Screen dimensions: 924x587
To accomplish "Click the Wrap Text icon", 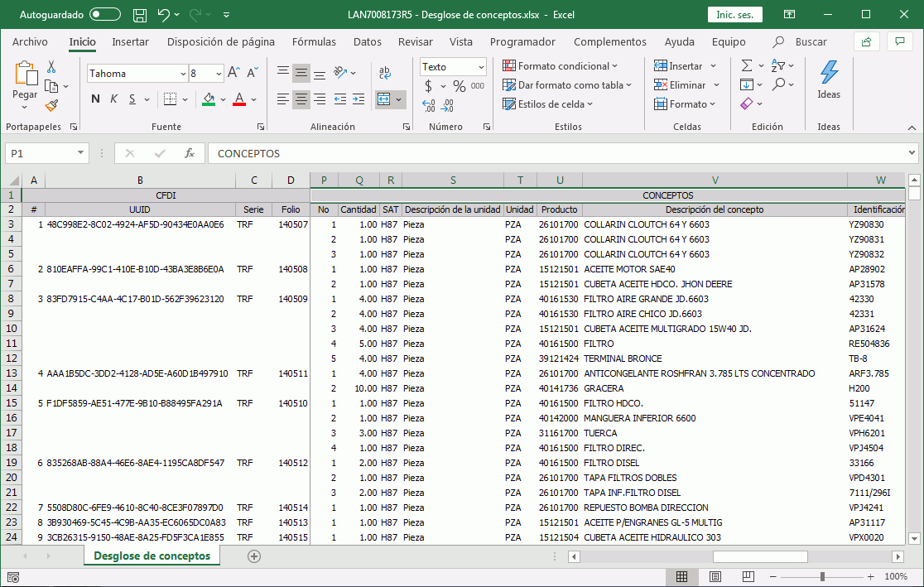I will click(x=385, y=73).
